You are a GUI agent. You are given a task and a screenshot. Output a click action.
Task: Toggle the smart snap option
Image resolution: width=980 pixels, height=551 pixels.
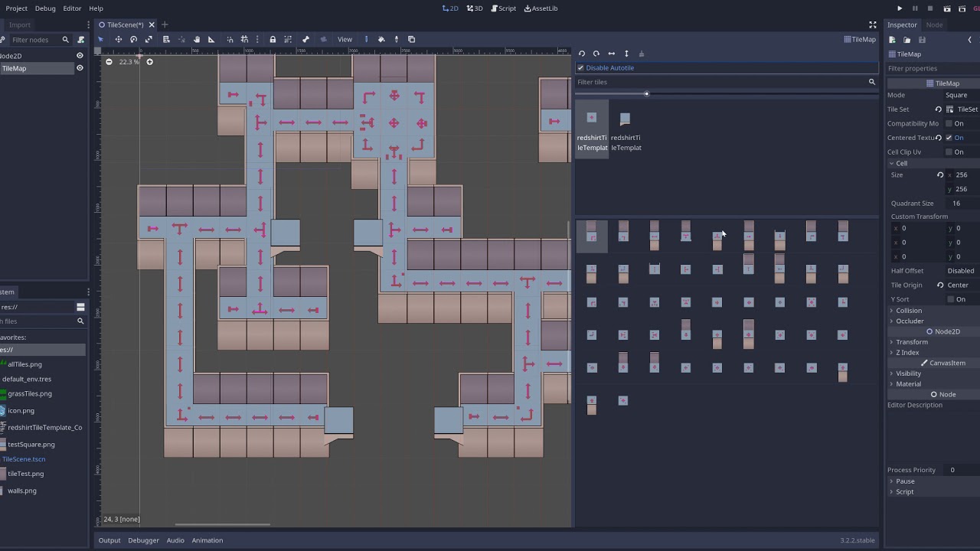230,39
